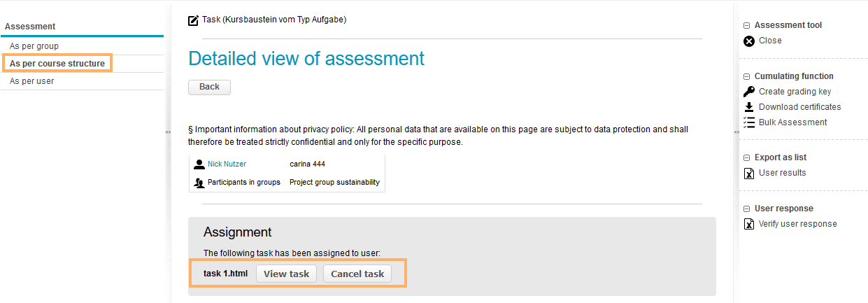
Task: Click the task edit icon above the heading
Action: 194,20
